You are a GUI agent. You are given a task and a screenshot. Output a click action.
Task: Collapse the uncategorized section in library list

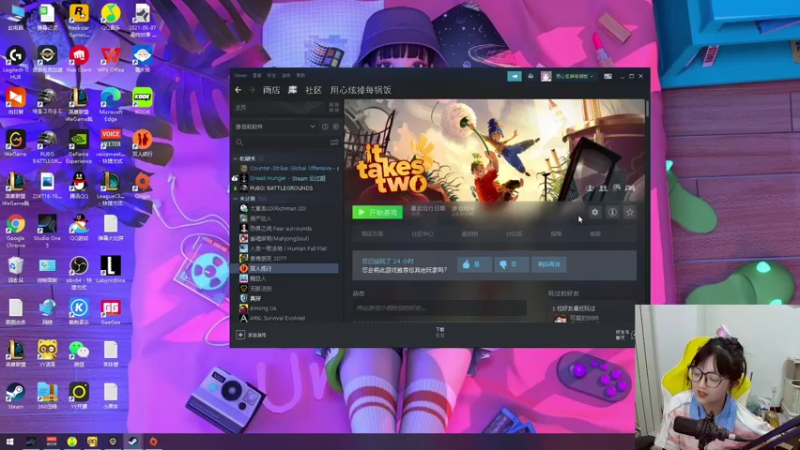[236, 198]
